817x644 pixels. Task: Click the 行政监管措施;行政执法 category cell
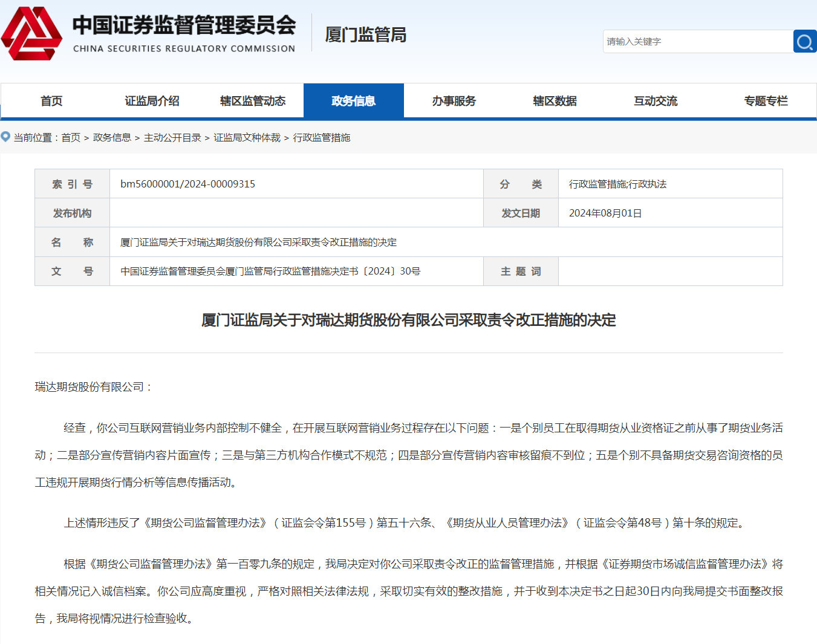[670, 184]
